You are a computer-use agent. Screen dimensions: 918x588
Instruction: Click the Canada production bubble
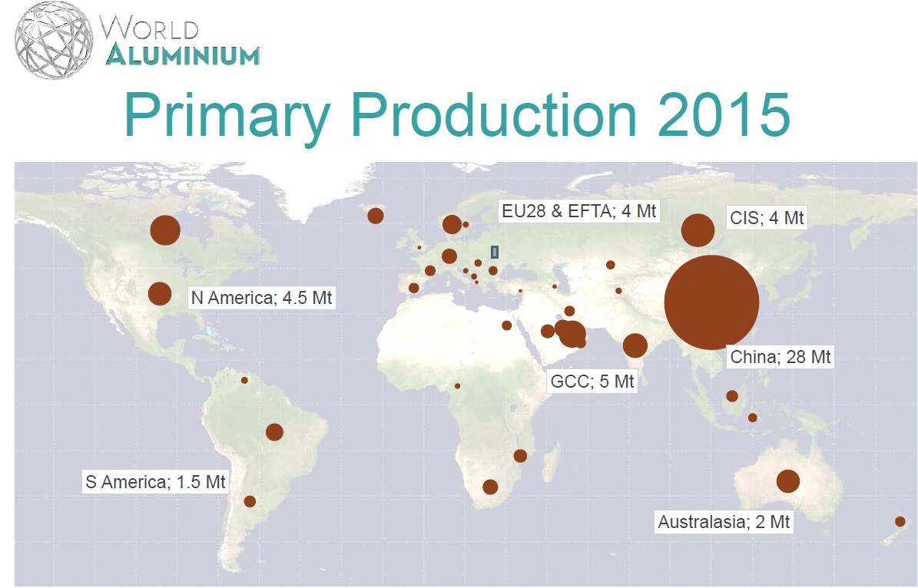click(x=165, y=229)
